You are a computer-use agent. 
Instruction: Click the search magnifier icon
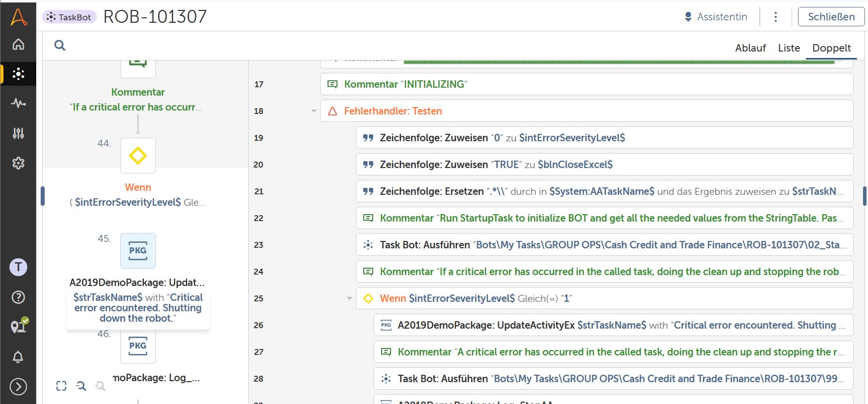coord(60,45)
